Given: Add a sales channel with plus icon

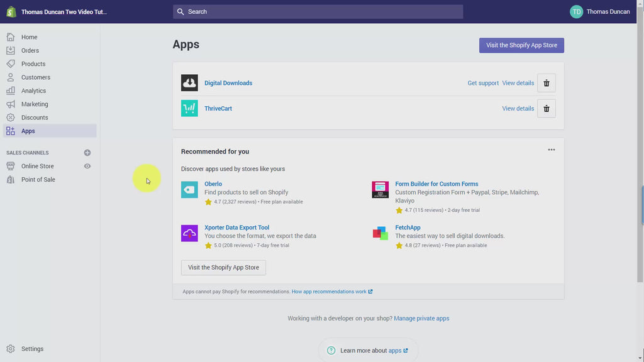Looking at the screenshot, I should tap(87, 153).
